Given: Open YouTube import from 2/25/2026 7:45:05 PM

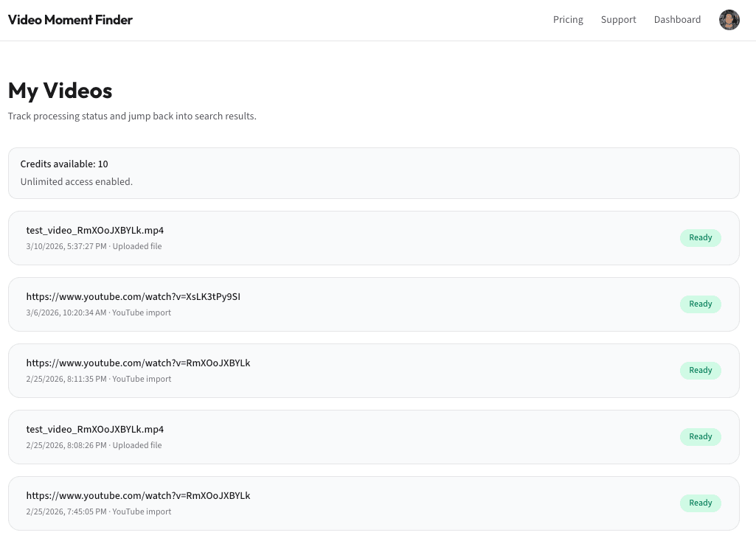Looking at the screenshot, I should coord(138,496).
